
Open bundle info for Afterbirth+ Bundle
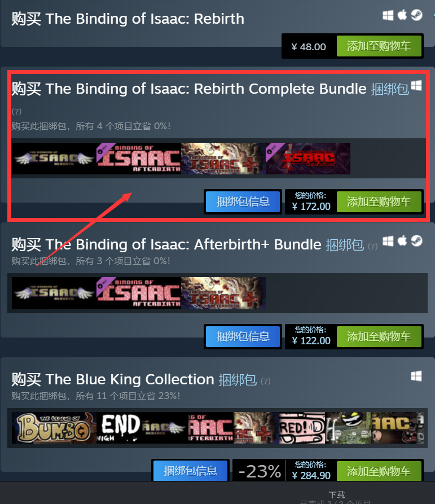243,336
